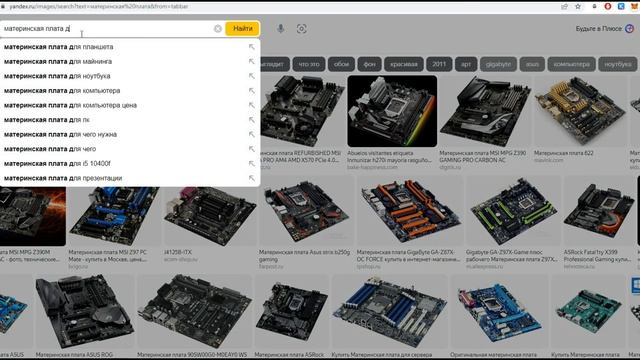The height and width of the screenshot is (360, 640).
Task: Open the ASRock Fatal1ty X399 image
Action: (x=598, y=212)
